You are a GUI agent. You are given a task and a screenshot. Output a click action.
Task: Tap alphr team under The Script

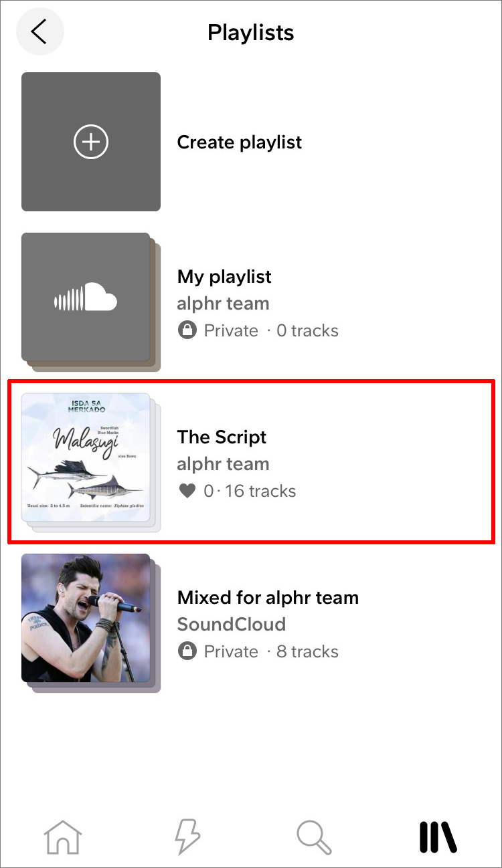(223, 464)
